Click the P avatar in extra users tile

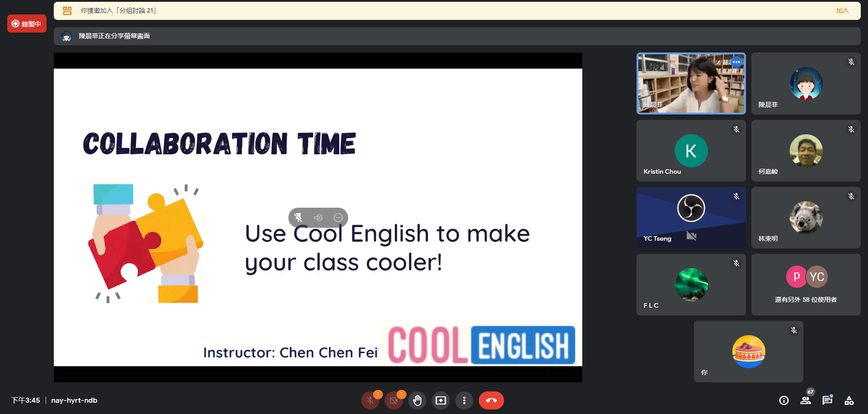797,276
